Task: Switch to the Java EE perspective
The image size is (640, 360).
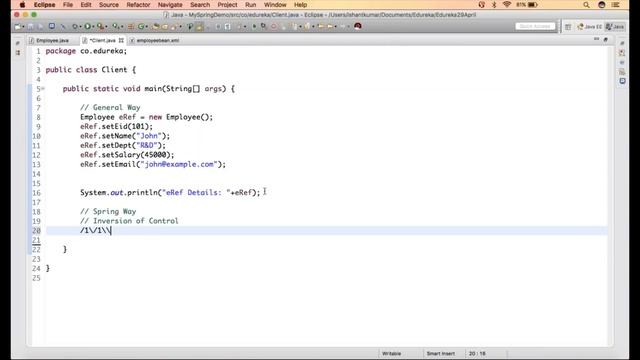Action: point(590,27)
